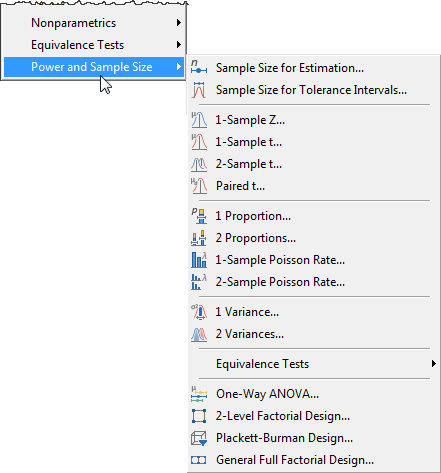Expand the Power and Sample Size arrow
This screenshot has width=441, height=473.
pos(179,67)
